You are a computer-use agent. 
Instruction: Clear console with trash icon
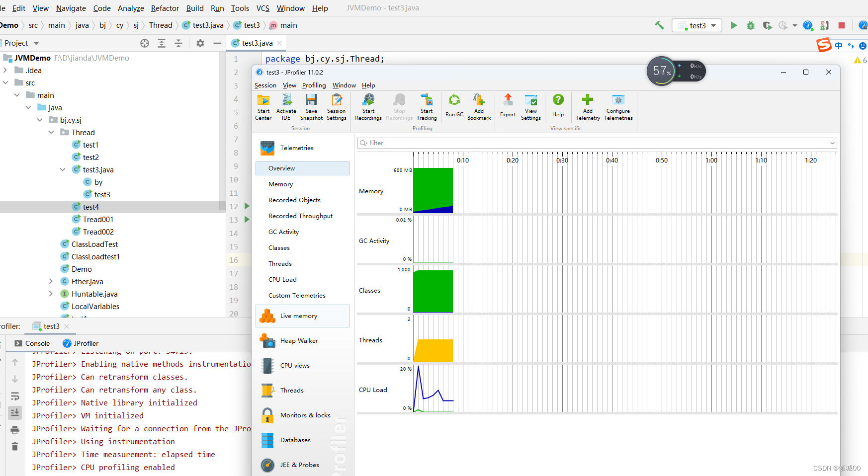15,447
